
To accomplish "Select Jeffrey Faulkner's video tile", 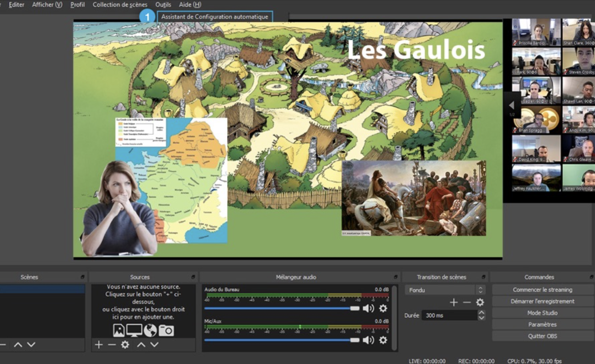I will click(536, 178).
